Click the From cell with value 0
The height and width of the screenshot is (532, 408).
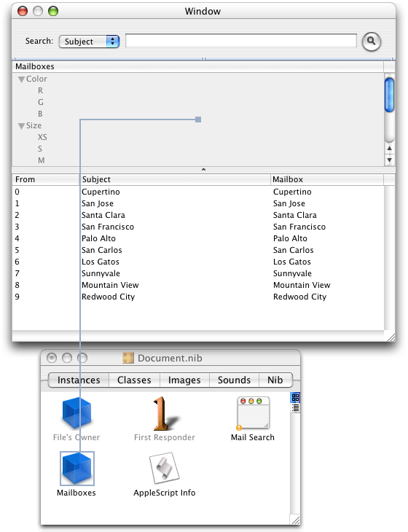click(x=17, y=192)
